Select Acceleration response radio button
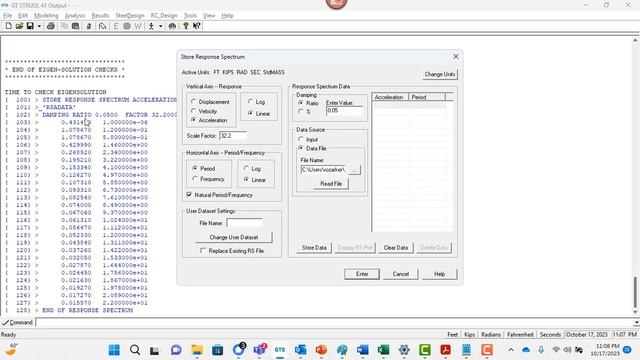Viewport: 640px width, 360px height. click(194, 120)
